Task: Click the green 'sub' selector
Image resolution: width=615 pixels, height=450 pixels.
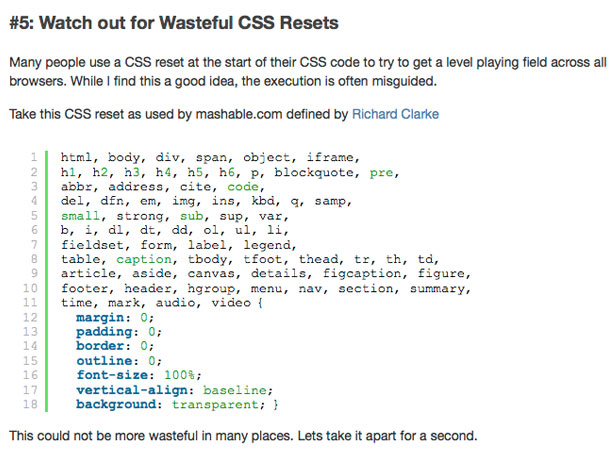Action: click(x=191, y=216)
